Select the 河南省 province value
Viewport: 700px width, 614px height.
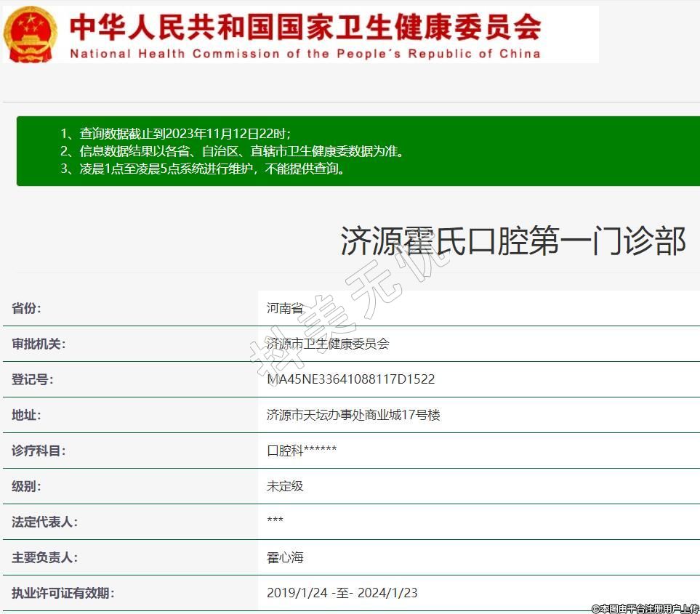[x=285, y=308]
